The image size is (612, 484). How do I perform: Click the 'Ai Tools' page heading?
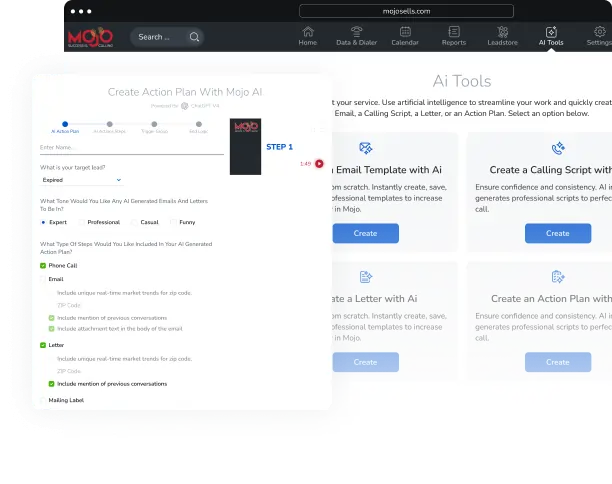[x=462, y=81]
